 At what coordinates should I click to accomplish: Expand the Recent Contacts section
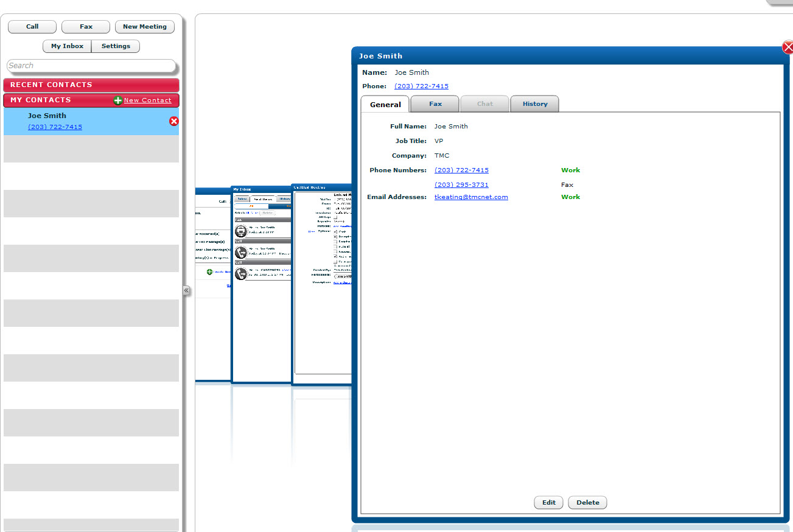[x=91, y=85]
